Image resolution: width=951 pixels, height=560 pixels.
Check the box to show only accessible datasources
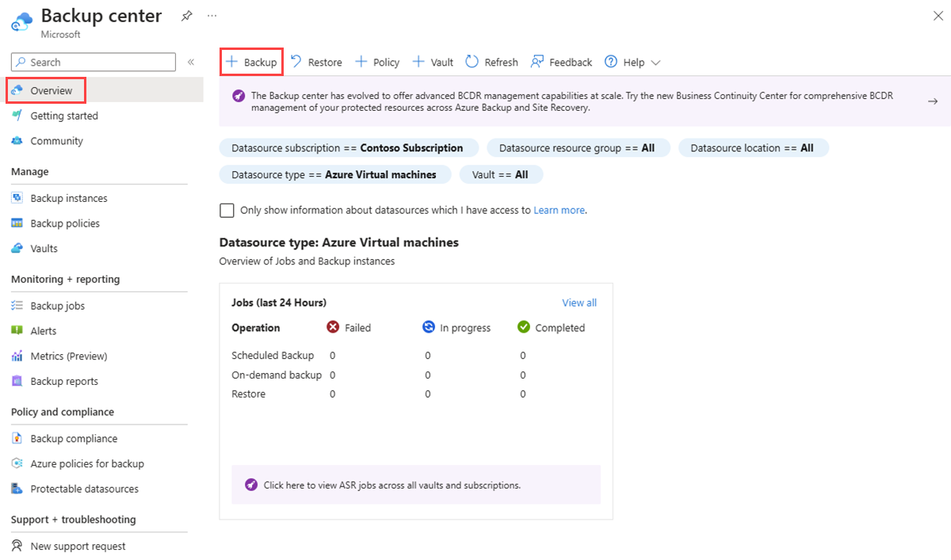[227, 210]
